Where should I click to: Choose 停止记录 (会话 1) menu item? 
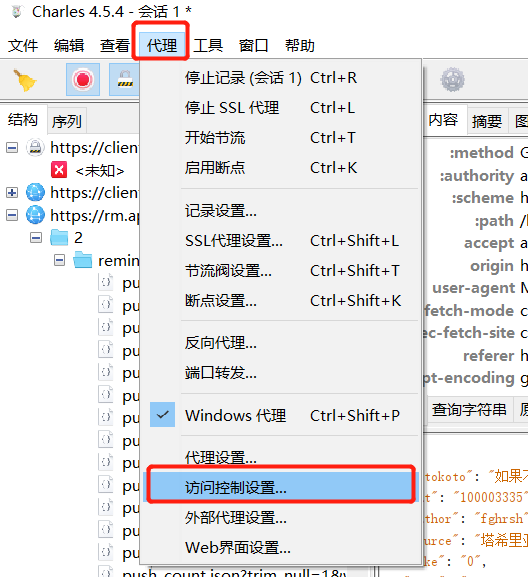pos(280,78)
